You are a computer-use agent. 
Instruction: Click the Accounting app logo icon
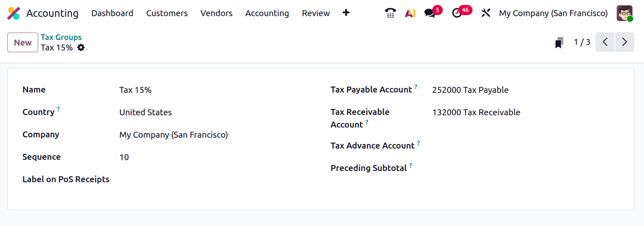point(14,13)
